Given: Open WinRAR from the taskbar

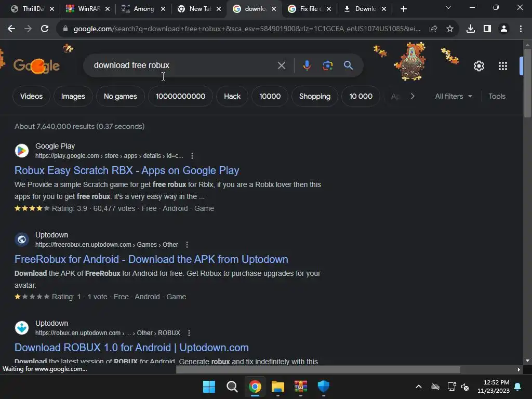Looking at the screenshot, I should (x=301, y=387).
